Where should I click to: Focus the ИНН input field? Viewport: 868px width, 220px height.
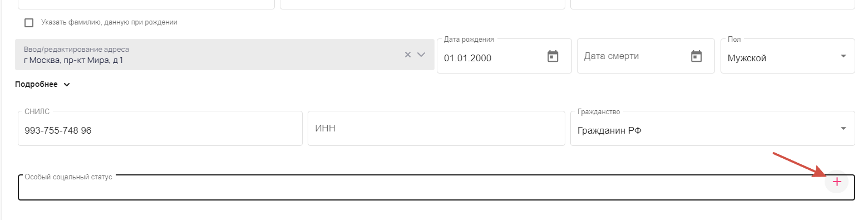coord(436,129)
